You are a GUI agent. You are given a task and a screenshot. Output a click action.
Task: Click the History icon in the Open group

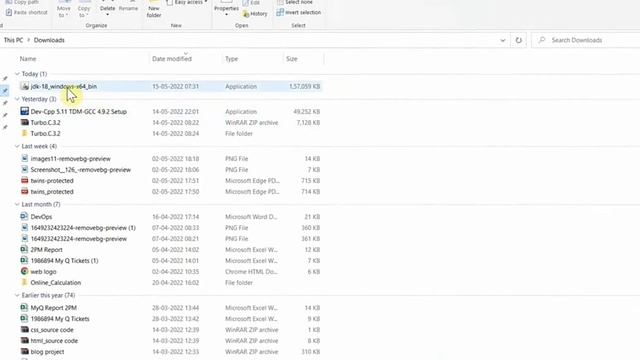coord(246,14)
